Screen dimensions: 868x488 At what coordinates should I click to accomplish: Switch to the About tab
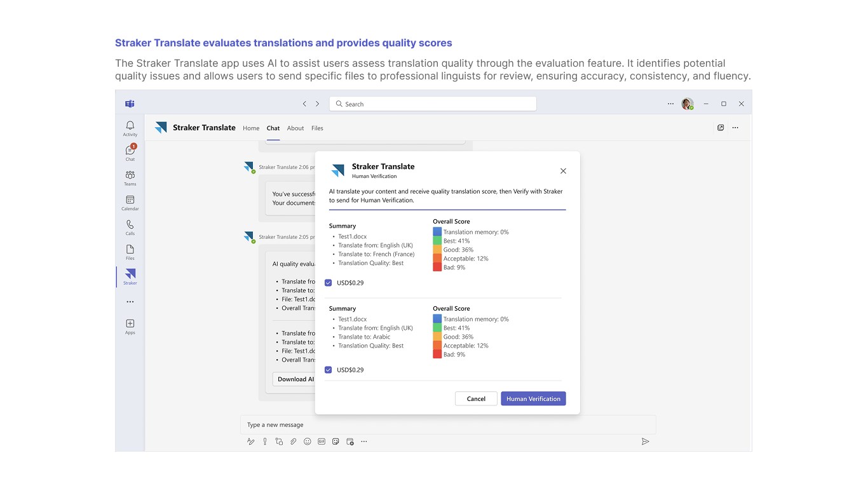tap(295, 128)
